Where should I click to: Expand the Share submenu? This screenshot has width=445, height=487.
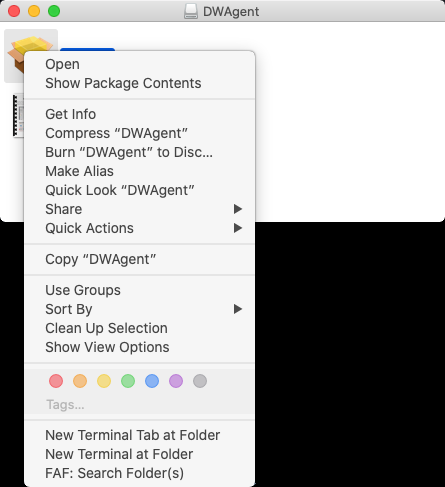coord(140,209)
